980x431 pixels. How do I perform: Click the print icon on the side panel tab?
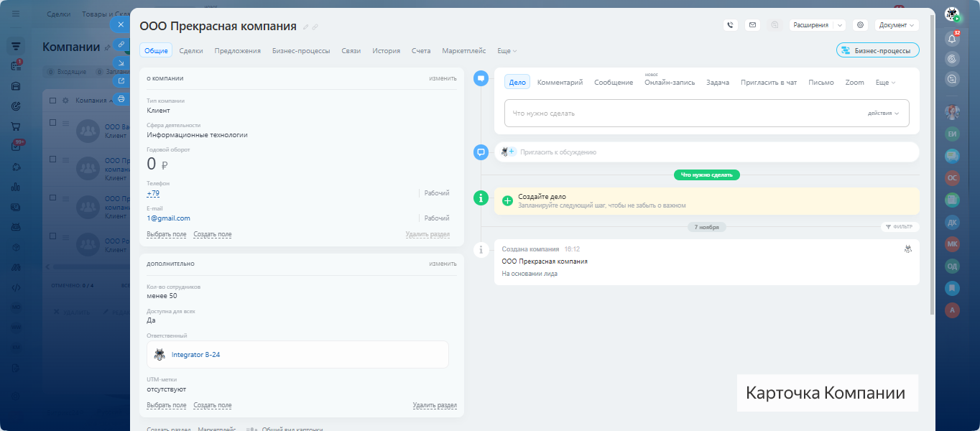[x=121, y=99]
